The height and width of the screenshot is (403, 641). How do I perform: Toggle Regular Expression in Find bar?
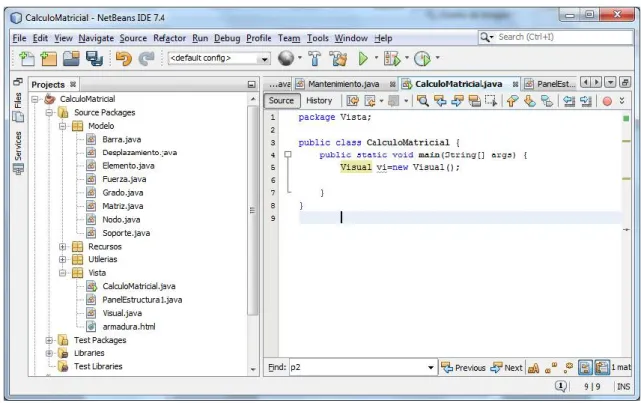pos(568,368)
